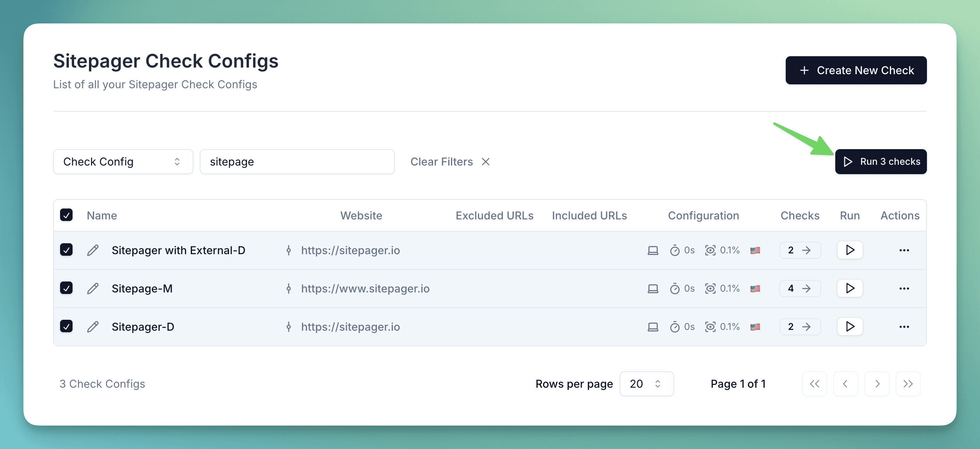This screenshot has width=980, height=449.
Task: Go to last page button
Action: click(x=908, y=384)
